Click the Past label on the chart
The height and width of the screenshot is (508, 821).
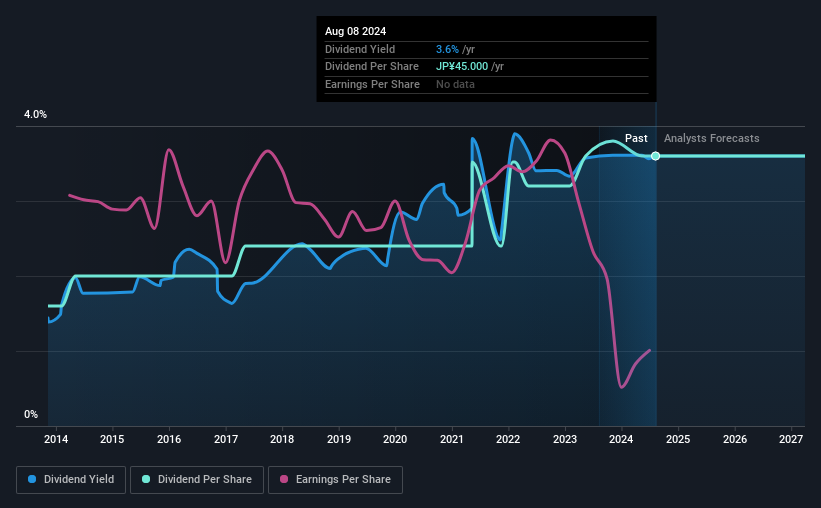pos(636,138)
